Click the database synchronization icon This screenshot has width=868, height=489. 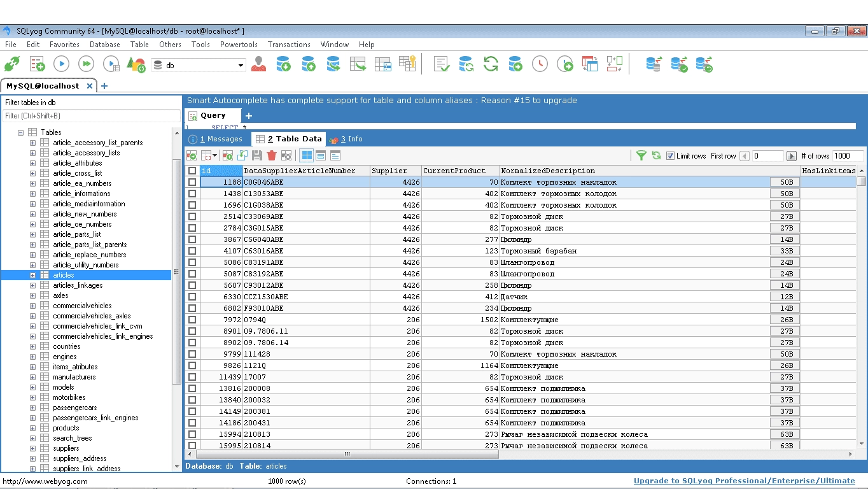[x=466, y=64]
